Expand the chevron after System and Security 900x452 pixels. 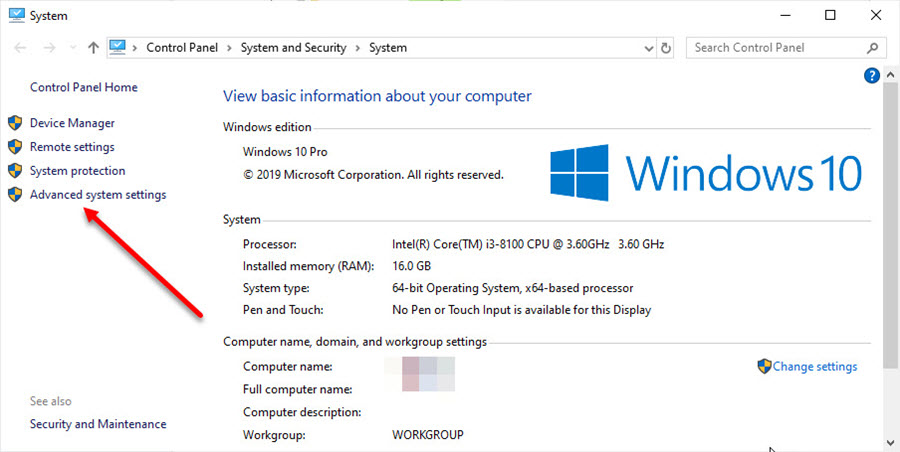tap(357, 48)
